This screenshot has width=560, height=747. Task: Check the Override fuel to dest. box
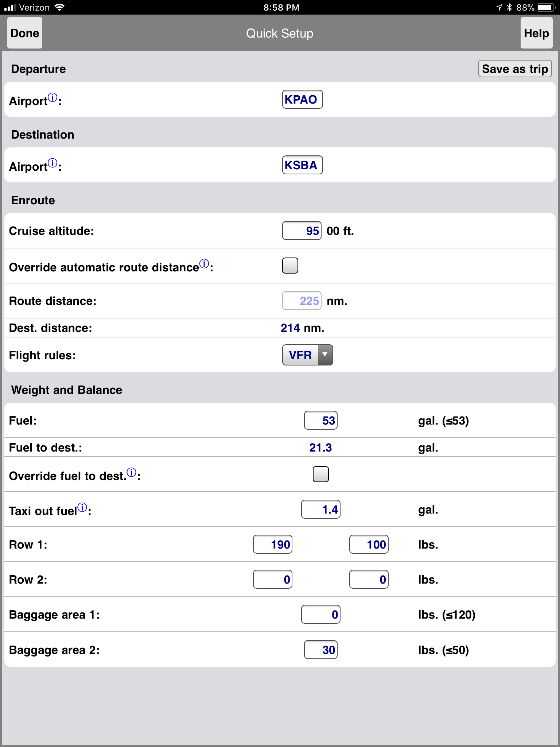(320, 474)
